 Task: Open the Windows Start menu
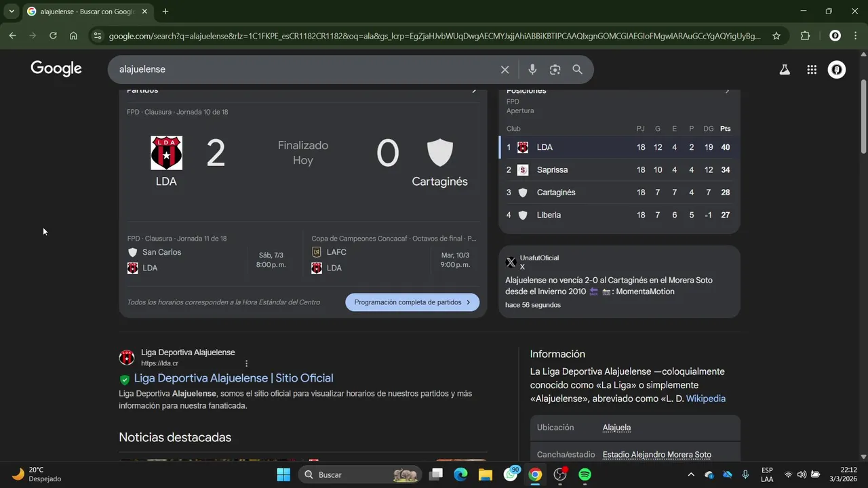tap(283, 474)
